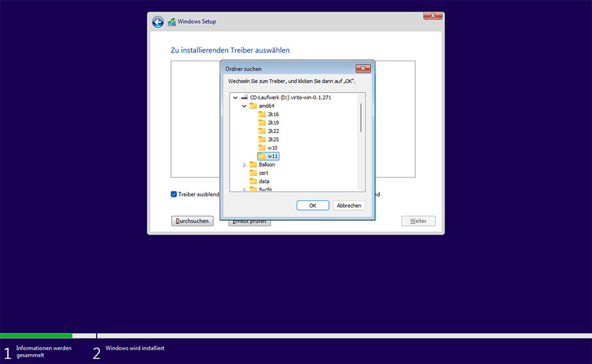592x364 pixels.
Task: Click the 2k22 folder icon
Action: coord(262,131)
